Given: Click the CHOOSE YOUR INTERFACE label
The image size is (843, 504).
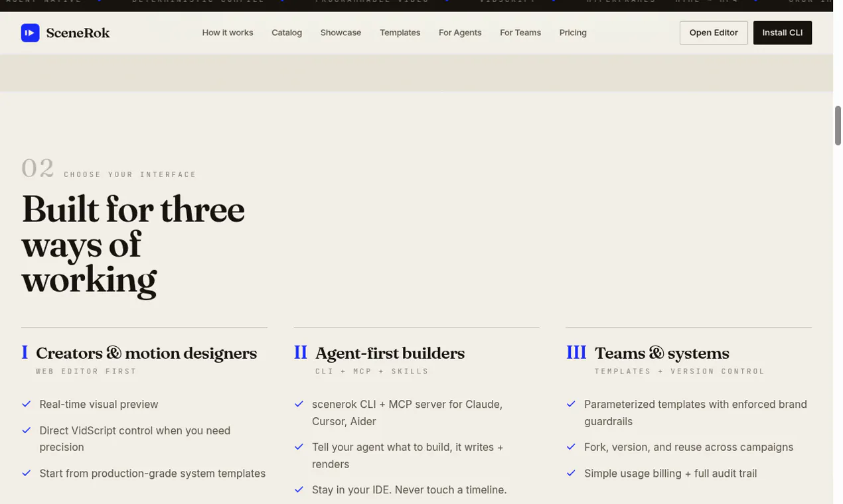Looking at the screenshot, I should pos(130,174).
